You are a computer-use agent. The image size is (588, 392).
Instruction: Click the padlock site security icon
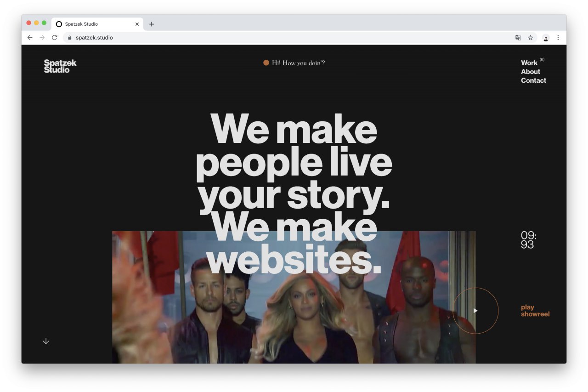(x=70, y=38)
